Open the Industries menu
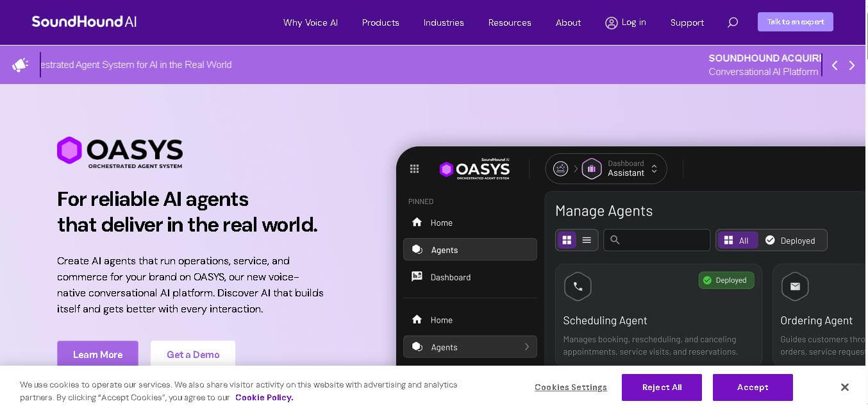Viewport: 868px width, 408px height. coord(444,22)
